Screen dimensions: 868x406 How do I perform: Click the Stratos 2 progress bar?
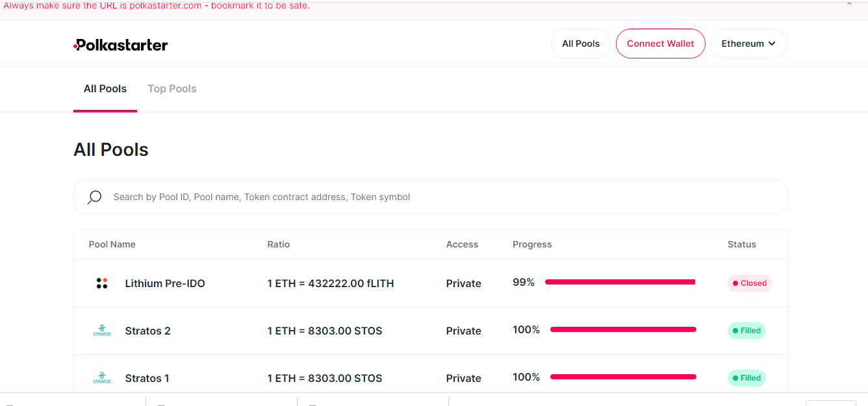click(622, 329)
